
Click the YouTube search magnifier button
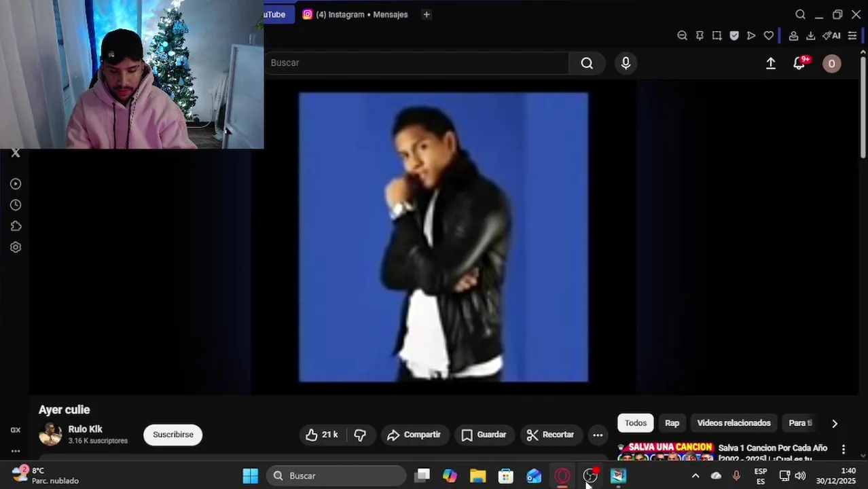[x=587, y=63]
